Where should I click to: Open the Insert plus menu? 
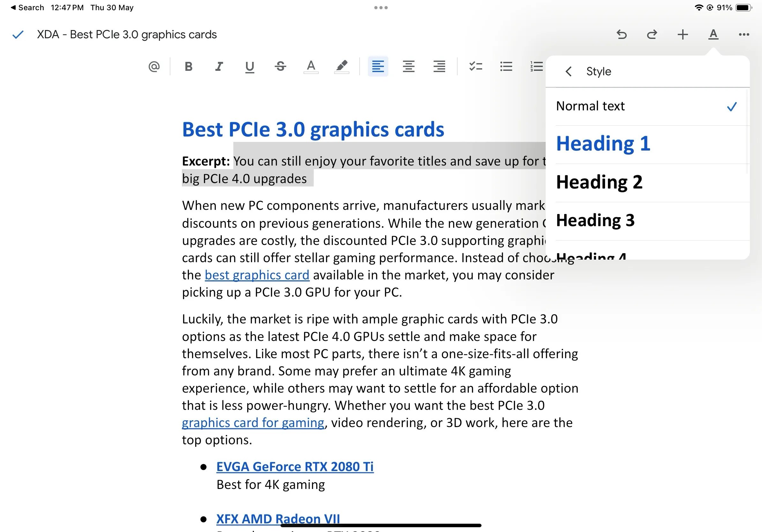[683, 34]
